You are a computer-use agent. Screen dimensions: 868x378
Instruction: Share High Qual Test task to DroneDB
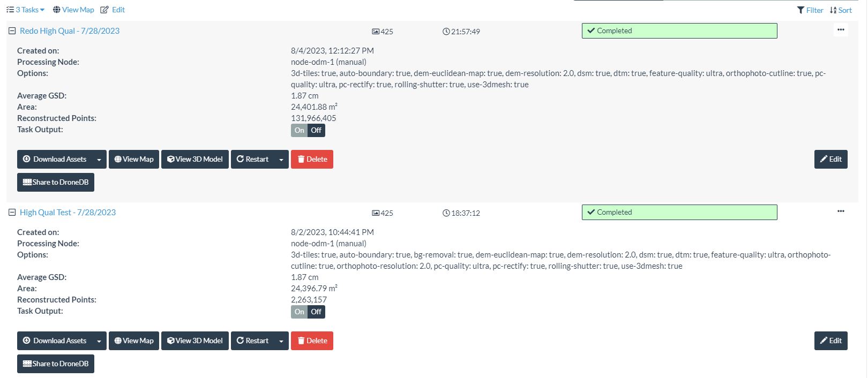[x=56, y=364]
